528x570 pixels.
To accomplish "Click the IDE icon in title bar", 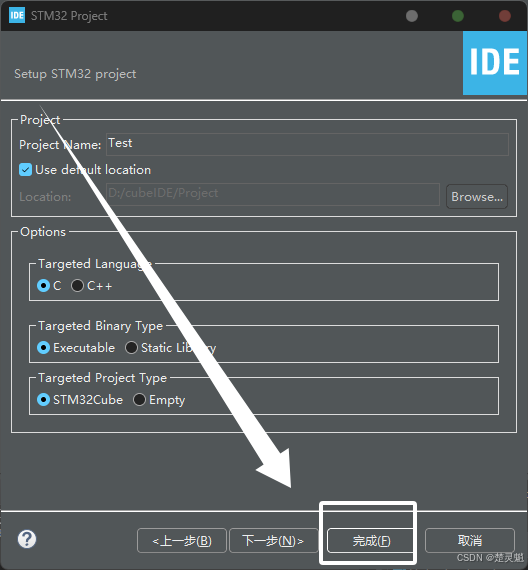I will (17, 15).
